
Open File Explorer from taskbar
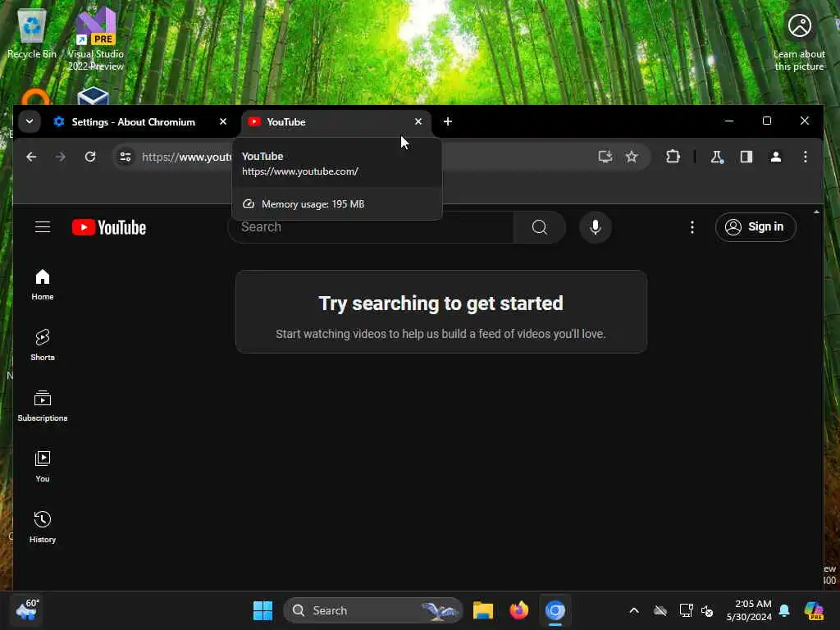pyautogui.click(x=482, y=610)
